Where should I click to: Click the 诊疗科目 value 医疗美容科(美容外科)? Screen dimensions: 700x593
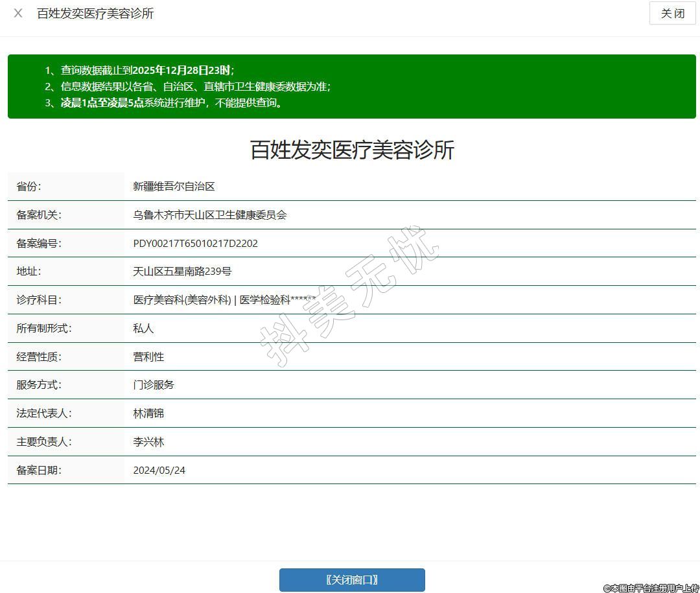tap(182, 300)
